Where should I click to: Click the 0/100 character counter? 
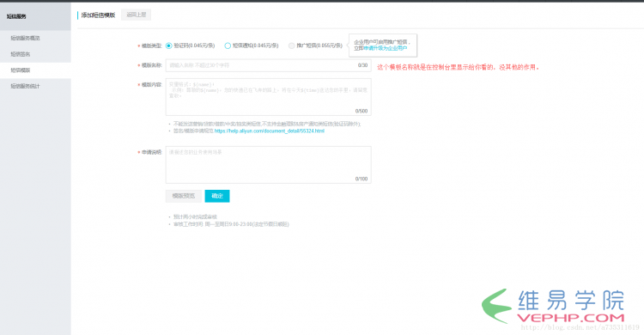(361, 179)
